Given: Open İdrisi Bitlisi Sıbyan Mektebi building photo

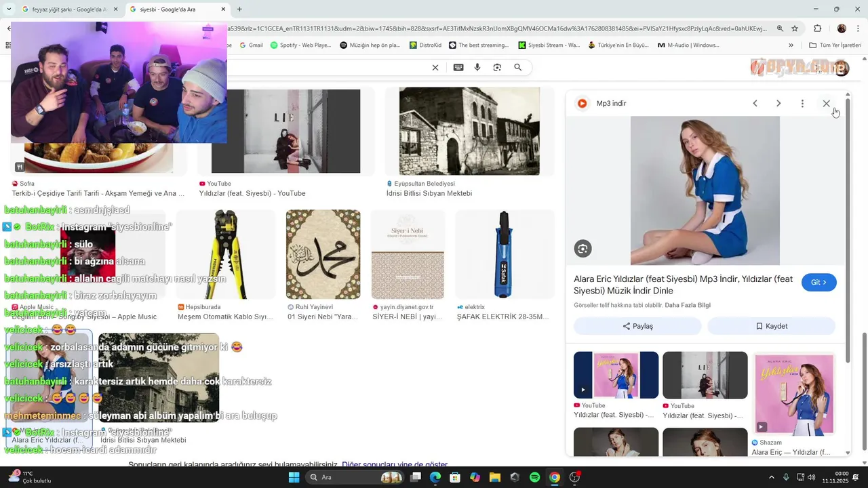Looking at the screenshot, I should (469, 131).
